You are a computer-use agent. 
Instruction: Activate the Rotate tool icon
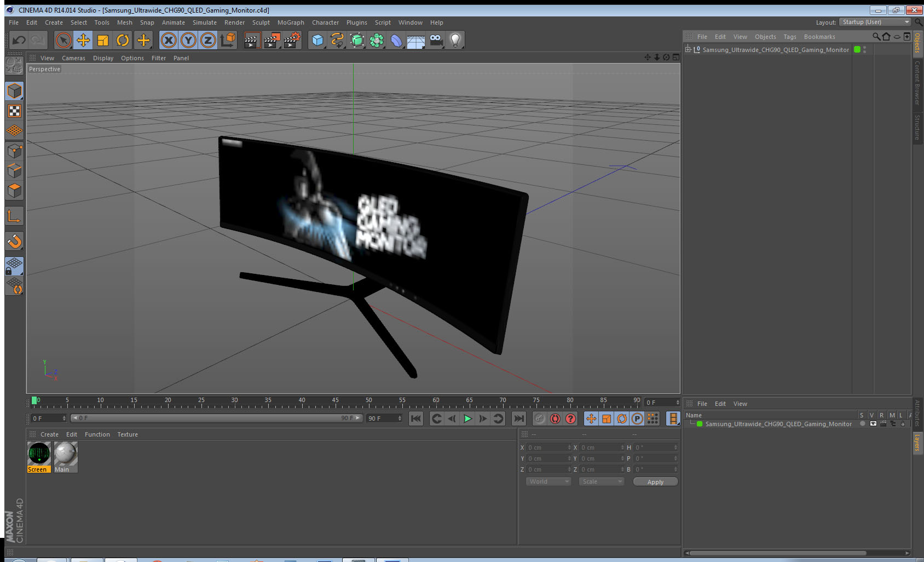(x=123, y=40)
